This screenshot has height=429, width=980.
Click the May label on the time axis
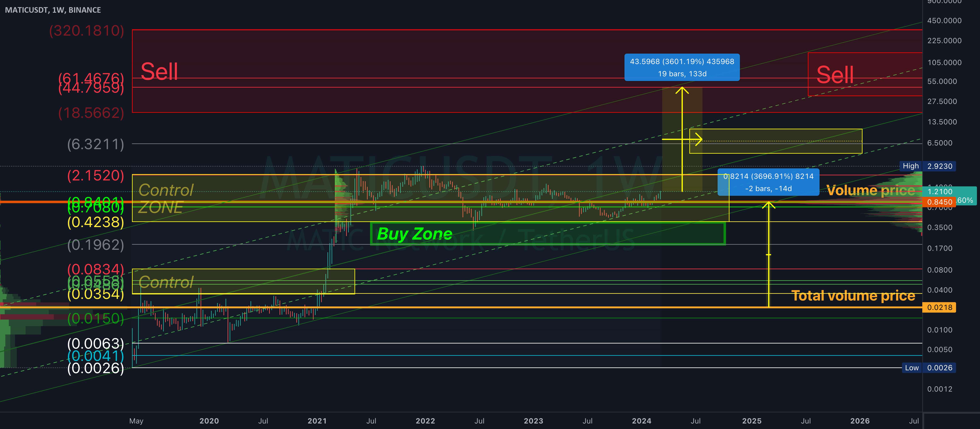coord(136,421)
